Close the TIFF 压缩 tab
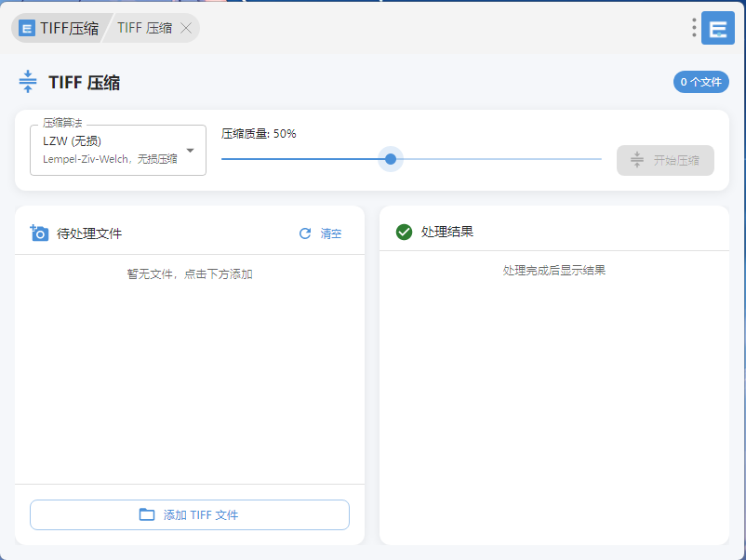The height and width of the screenshot is (560, 746). (x=186, y=28)
